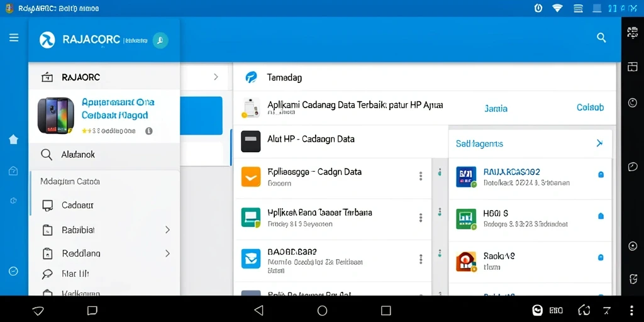Select Biar Hit in the drawer menu
This screenshot has height=322, width=644.
coord(104,274)
